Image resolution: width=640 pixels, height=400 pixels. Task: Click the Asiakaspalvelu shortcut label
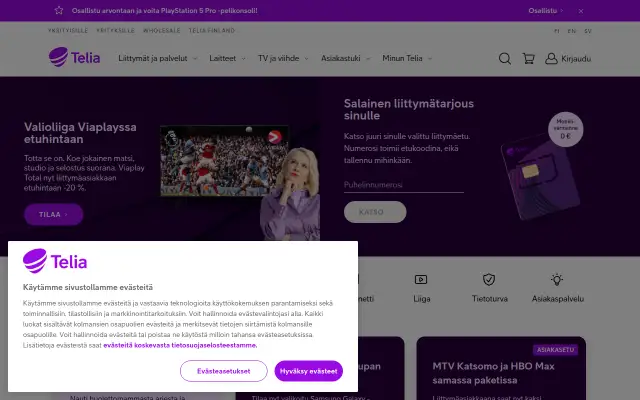pos(558,299)
